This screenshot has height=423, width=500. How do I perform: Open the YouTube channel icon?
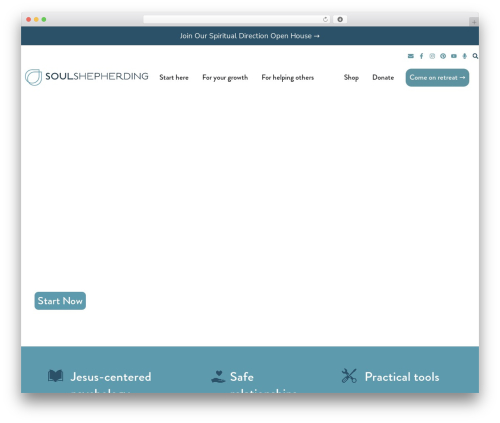click(454, 56)
